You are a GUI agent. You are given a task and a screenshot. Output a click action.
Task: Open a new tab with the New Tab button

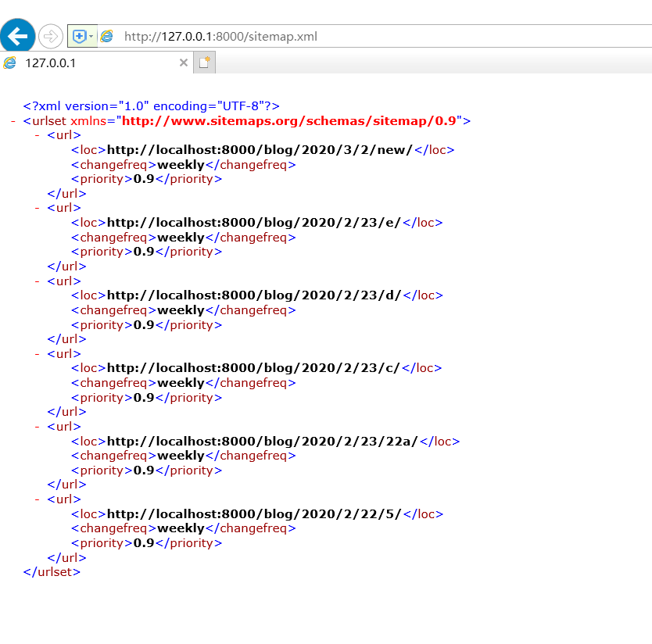(x=204, y=63)
